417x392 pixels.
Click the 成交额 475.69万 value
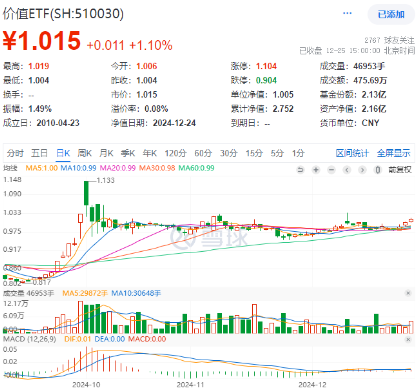tap(370, 80)
